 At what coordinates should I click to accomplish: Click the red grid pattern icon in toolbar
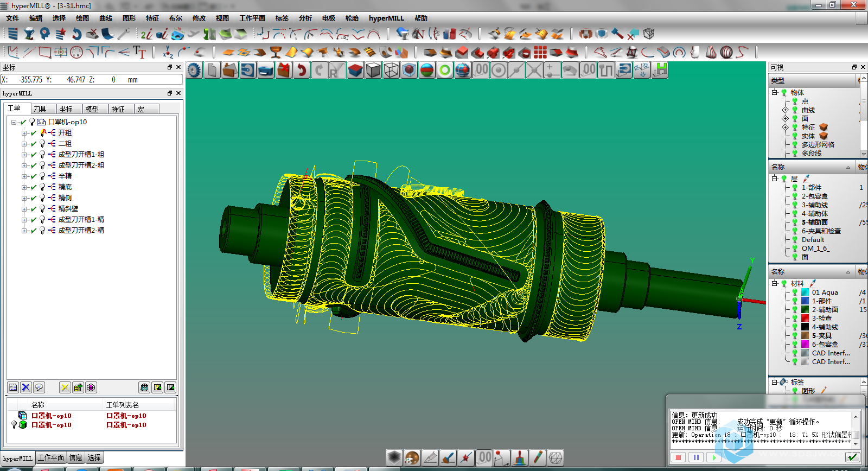[540, 52]
